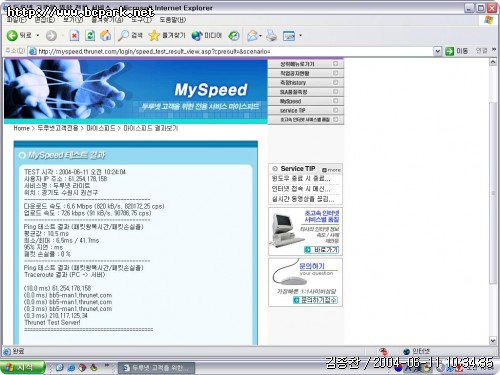Screen dimensions: 500x375
Task: Open the Media globe toolbar button
Action: pos(197,36)
